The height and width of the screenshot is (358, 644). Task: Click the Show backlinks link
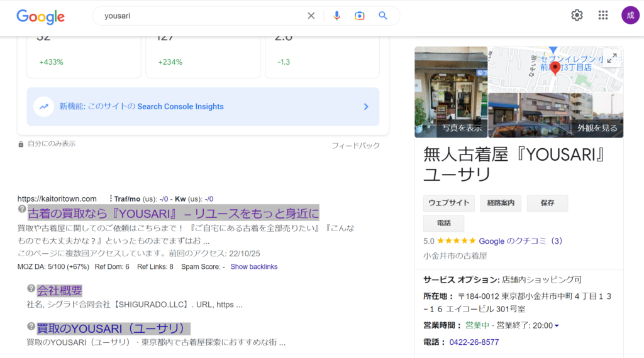(x=253, y=267)
